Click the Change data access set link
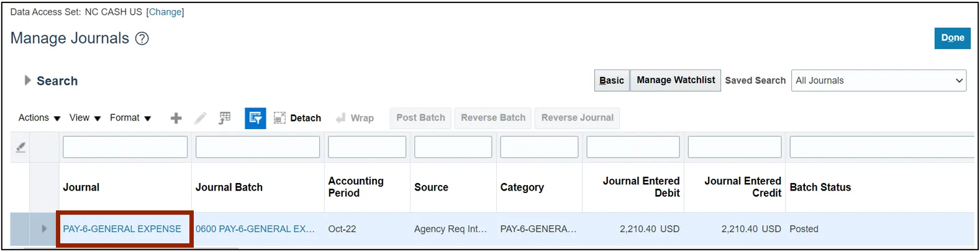This screenshot has height=252, width=980. coord(165,12)
